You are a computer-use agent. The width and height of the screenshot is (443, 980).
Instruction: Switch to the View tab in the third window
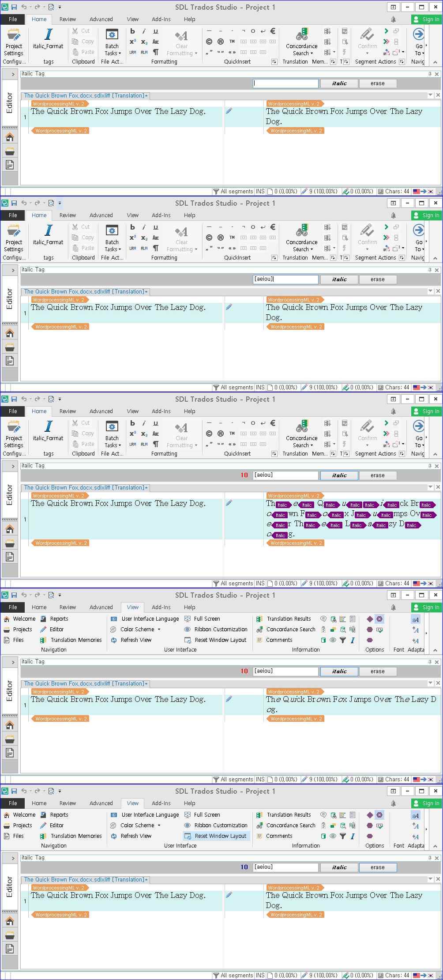click(x=132, y=411)
